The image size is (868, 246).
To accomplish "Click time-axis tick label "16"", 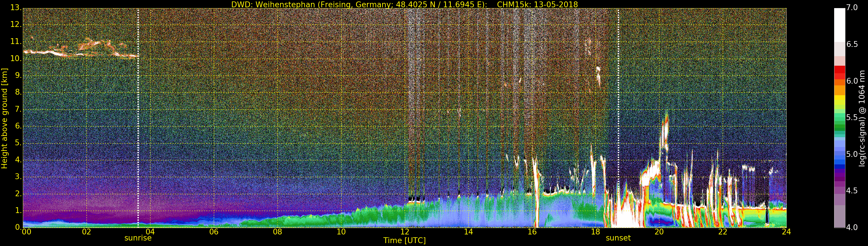I will [532, 232].
